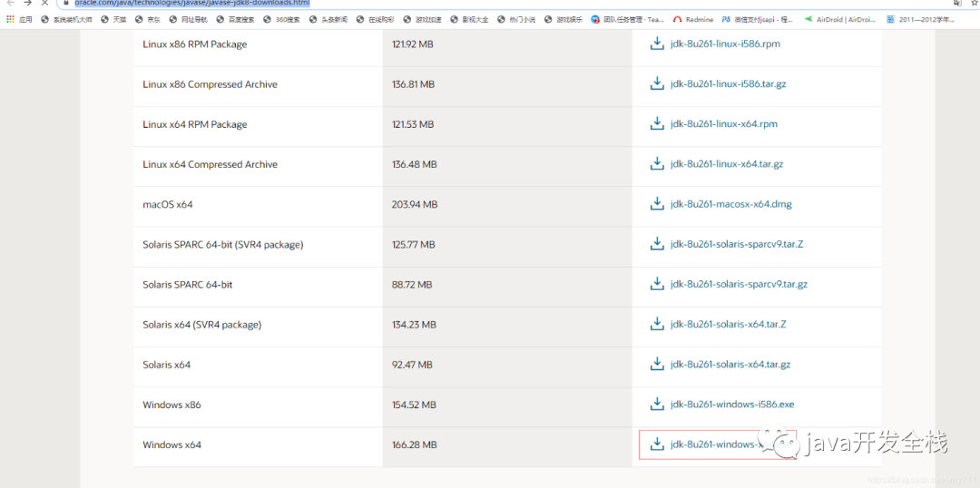Viewport: 980px width, 488px height.
Task: Open the 头条新闻 bookmark
Action: (x=328, y=19)
